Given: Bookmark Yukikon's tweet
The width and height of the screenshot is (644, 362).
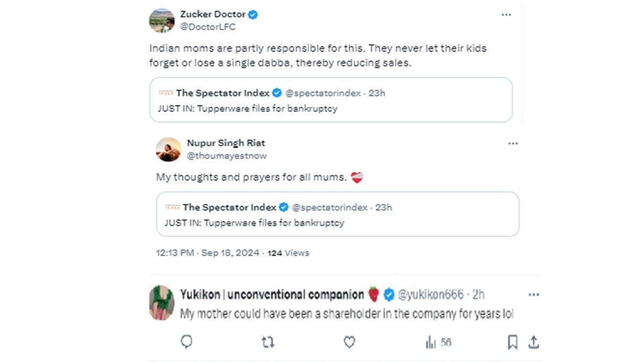Looking at the screenshot, I should point(513,342).
